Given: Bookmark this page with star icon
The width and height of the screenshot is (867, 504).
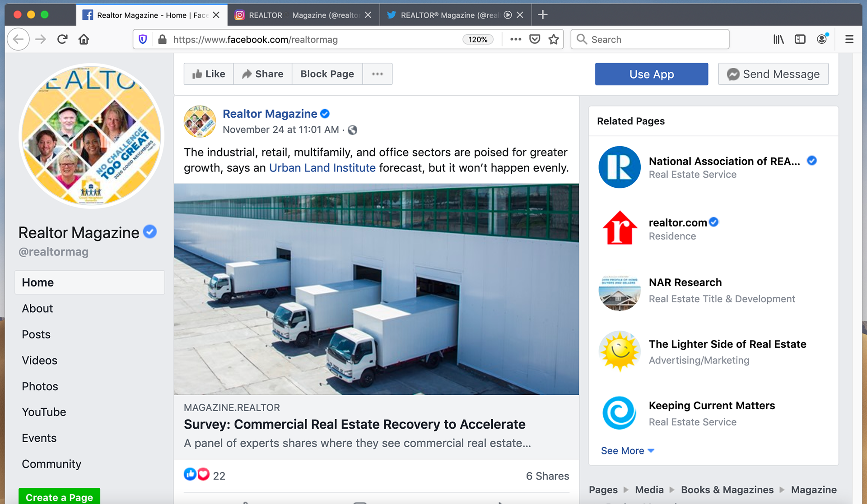Looking at the screenshot, I should (554, 39).
